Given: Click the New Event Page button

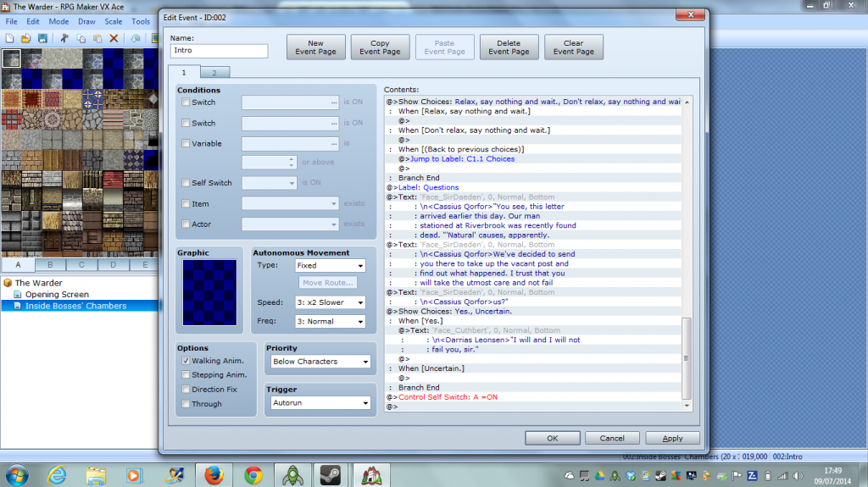Looking at the screenshot, I should coord(315,47).
